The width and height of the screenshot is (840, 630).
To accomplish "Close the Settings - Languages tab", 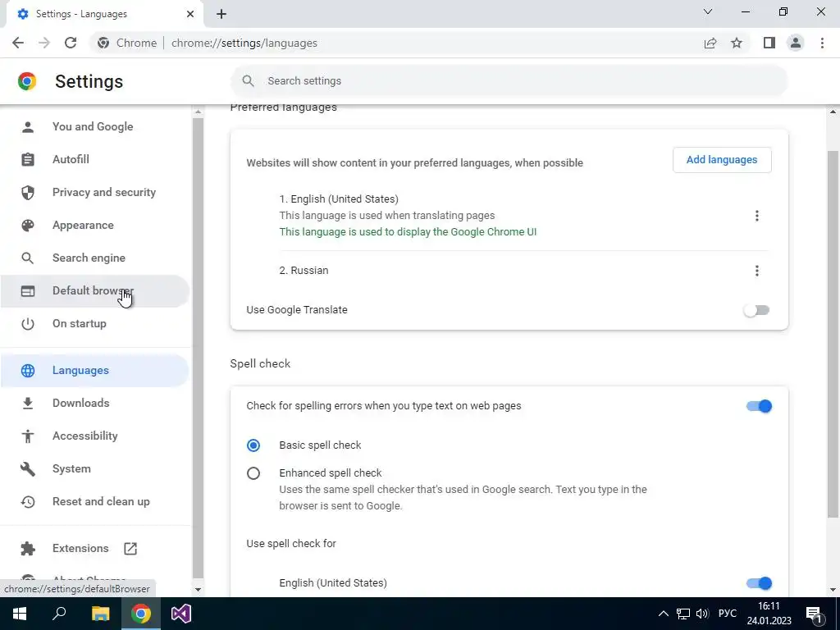I will pos(190,14).
